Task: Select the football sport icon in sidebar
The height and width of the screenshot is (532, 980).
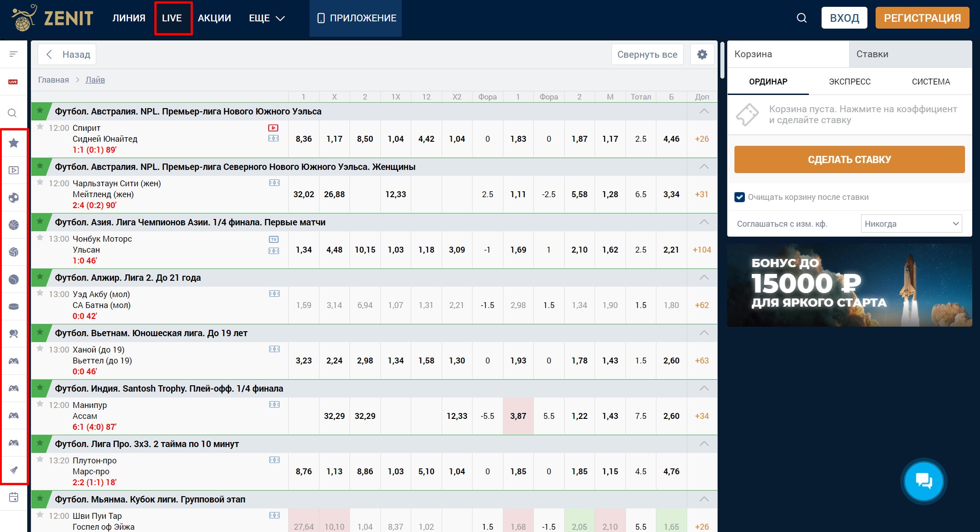Action: coord(14,198)
